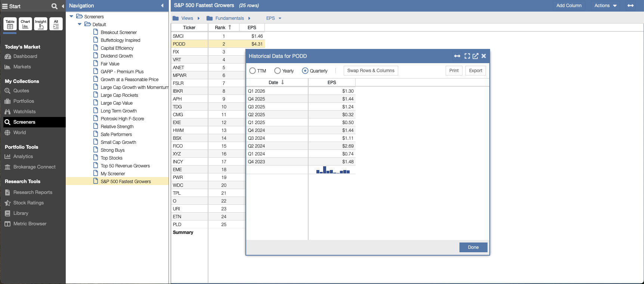Switch to Chart view
644x284 pixels.
[x=25, y=24]
